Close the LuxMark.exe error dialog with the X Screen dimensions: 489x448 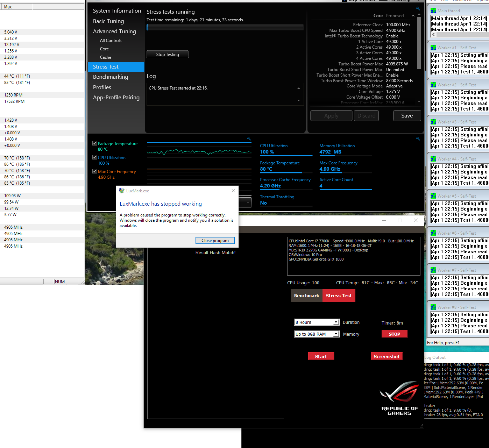pyautogui.click(x=233, y=191)
